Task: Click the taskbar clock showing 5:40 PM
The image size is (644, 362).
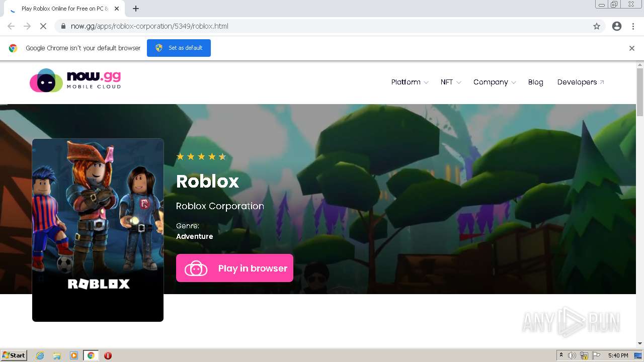Action: 618,355
